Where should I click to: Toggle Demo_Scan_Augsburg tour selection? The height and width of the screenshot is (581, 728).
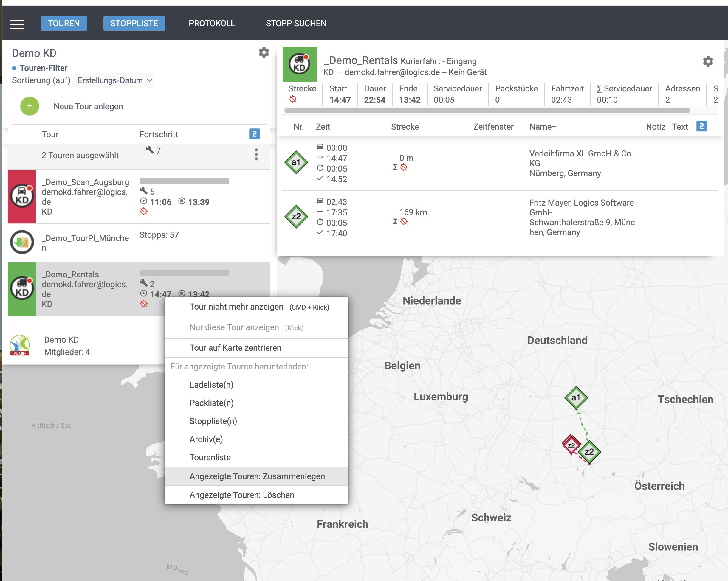coord(22,196)
